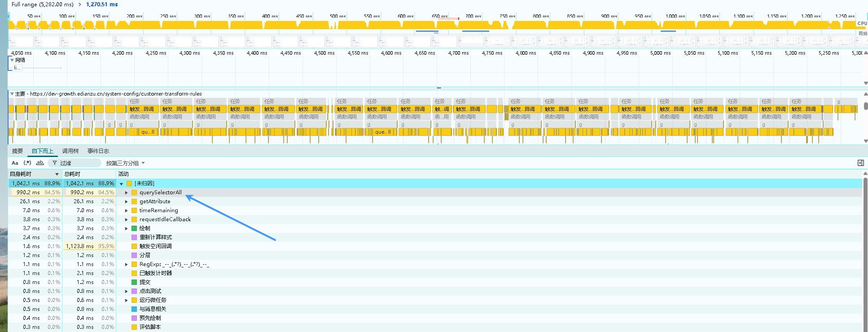Expand the 点击测试 row
The width and height of the screenshot is (868, 332).
[127, 291]
